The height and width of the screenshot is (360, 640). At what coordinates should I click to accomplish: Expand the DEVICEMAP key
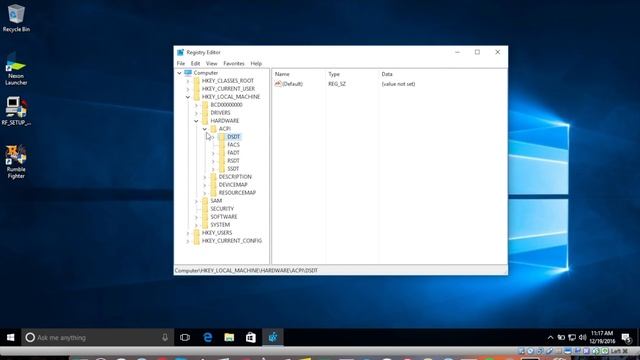pos(205,185)
